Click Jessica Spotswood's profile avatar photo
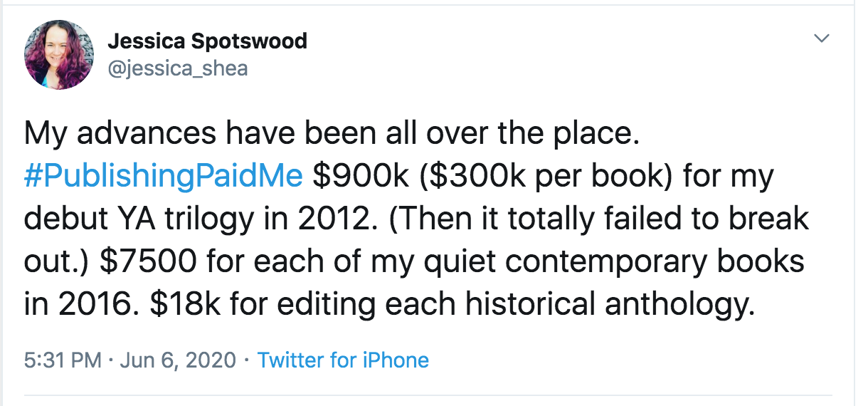The width and height of the screenshot is (868, 406). tap(59, 55)
